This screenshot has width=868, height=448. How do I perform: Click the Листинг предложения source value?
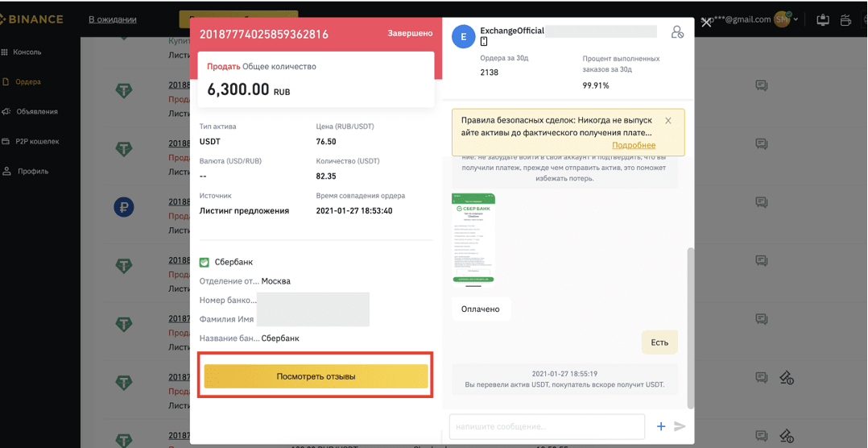pos(244,211)
